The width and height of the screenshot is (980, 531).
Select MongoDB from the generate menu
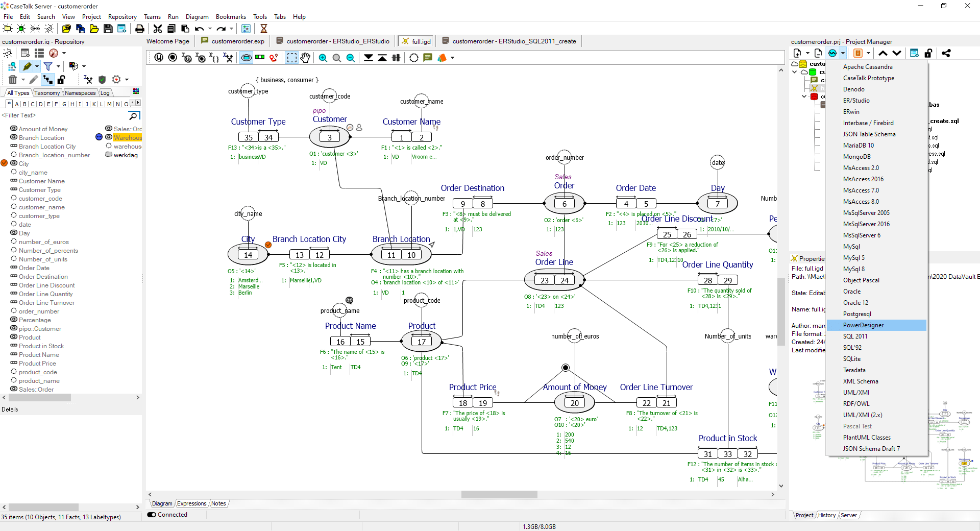coord(876,157)
